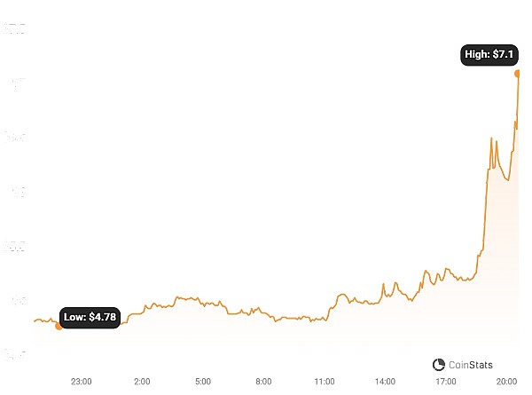Screen dimensions: 532x395
Task: Click the bottommost blurred y-axis price label
Action: (15, 354)
